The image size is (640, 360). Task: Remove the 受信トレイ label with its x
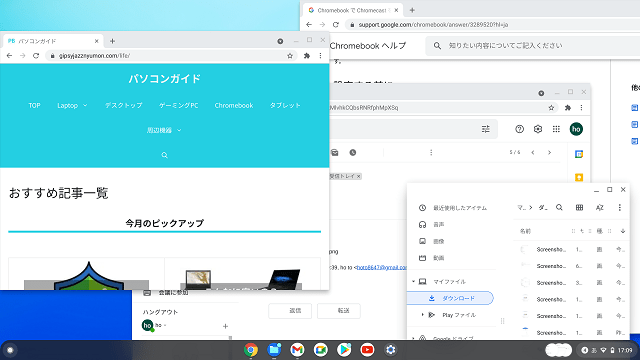pos(358,176)
